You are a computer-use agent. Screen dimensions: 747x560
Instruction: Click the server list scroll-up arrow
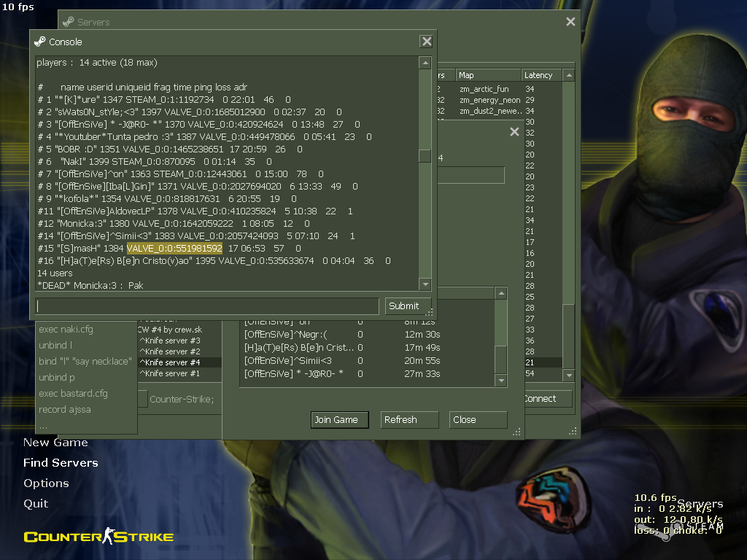(x=568, y=75)
